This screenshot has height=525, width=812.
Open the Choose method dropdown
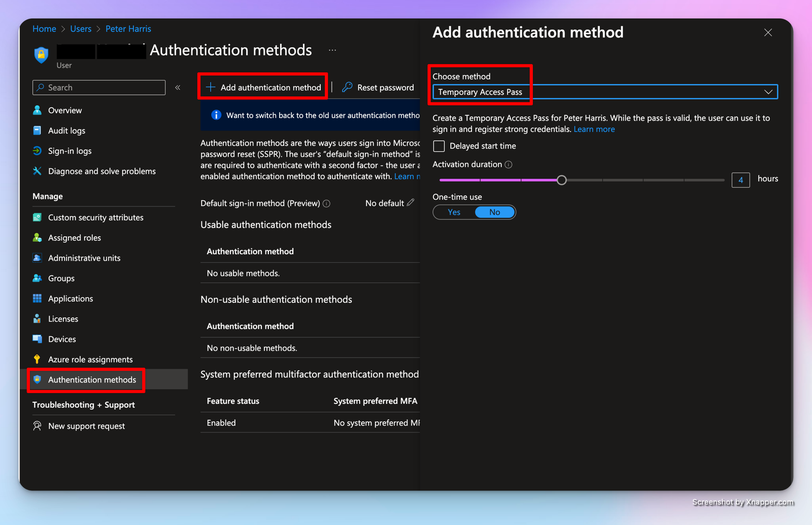click(604, 92)
